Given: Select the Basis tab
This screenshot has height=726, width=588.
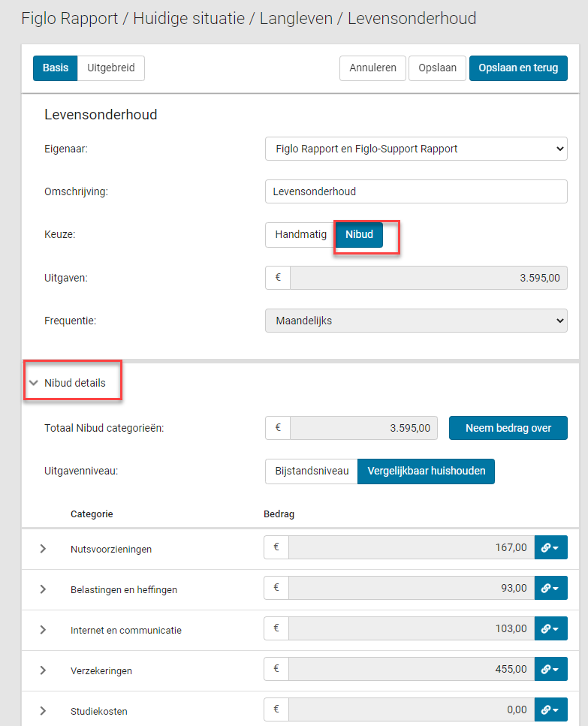Looking at the screenshot, I should (56, 68).
